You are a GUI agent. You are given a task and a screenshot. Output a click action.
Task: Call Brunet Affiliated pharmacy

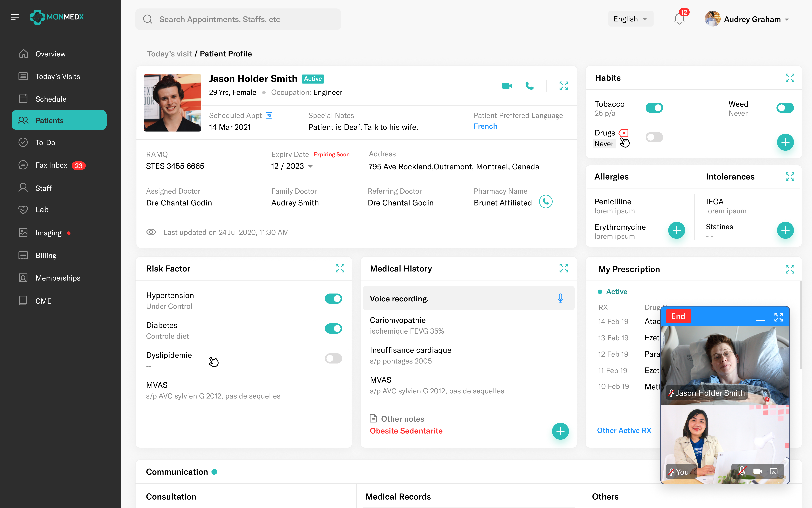click(x=546, y=202)
